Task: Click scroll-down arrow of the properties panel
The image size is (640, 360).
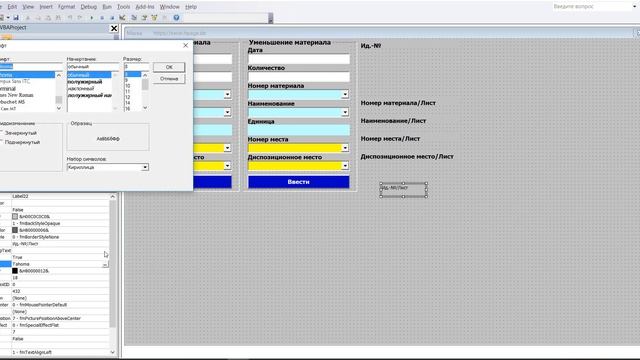Action: pos(113,352)
